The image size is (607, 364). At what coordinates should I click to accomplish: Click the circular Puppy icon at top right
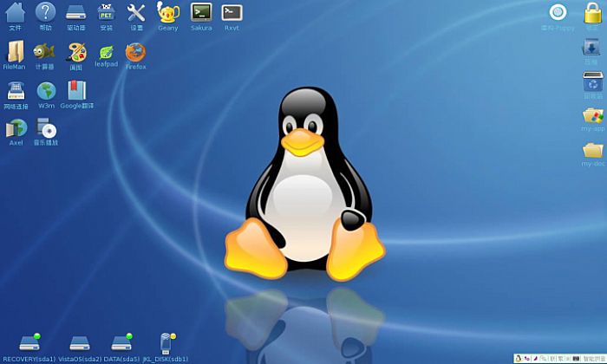tap(558, 12)
